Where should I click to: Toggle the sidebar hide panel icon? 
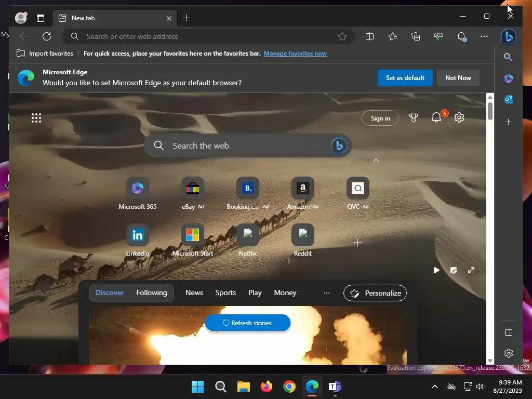point(508,332)
